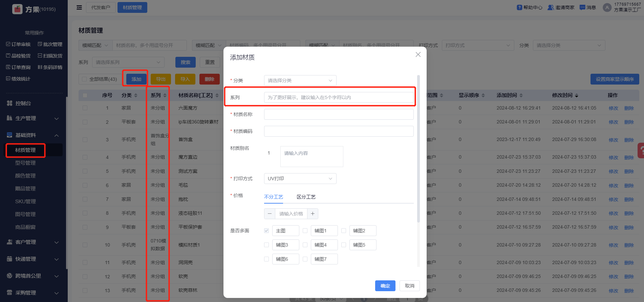Close the Add Material dialog
Viewport: 644px width, 302px height.
[x=418, y=54]
